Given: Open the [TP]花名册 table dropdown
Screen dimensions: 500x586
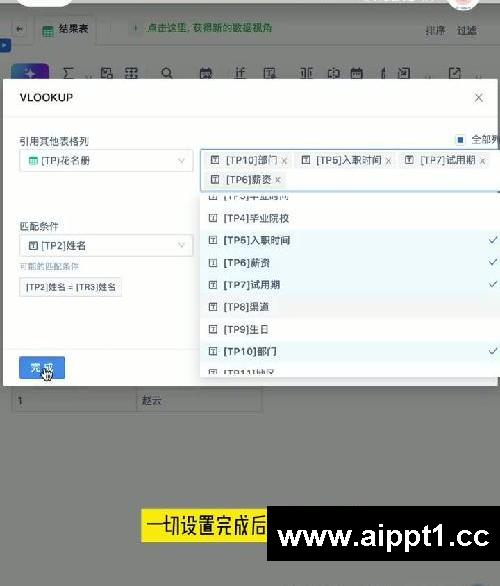Looking at the screenshot, I should (106, 161).
